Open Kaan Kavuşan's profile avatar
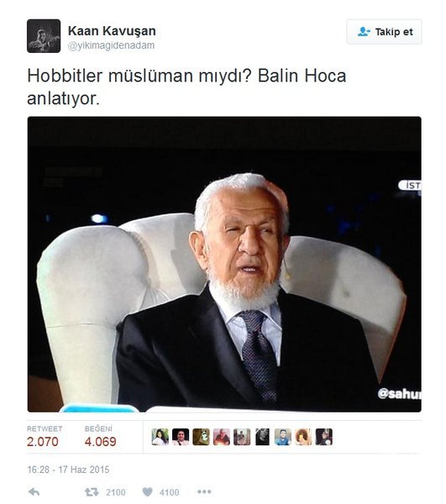The width and height of the screenshot is (446, 504). tap(44, 35)
